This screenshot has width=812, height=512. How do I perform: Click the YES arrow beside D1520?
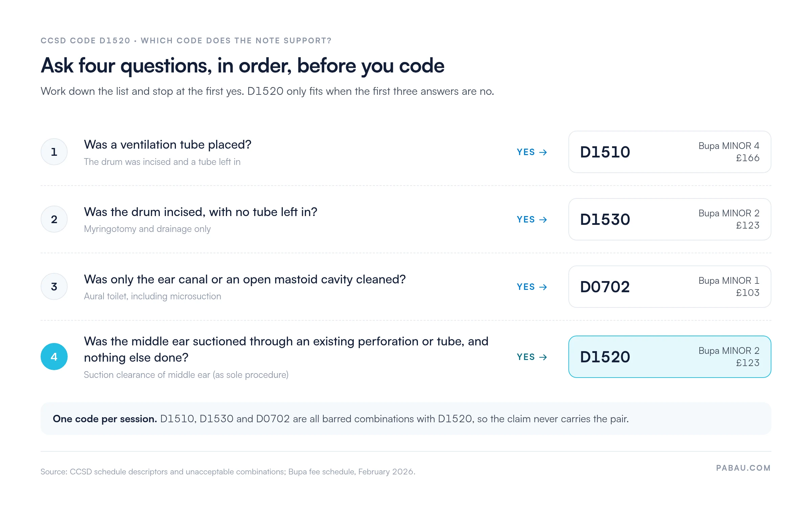click(x=532, y=357)
